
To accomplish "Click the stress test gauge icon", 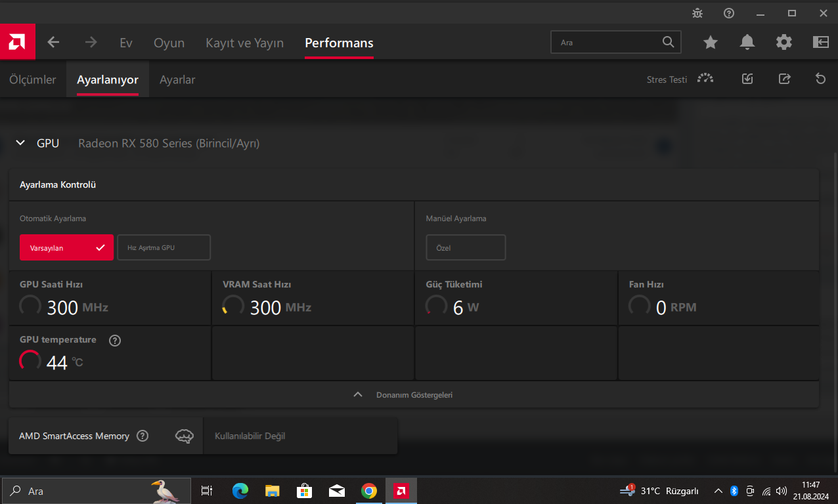I will pos(705,79).
